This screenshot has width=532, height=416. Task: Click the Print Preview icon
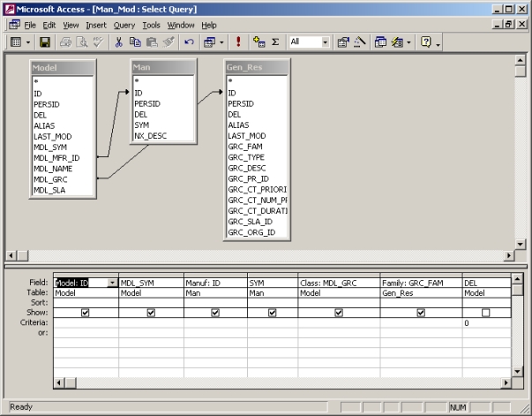(82, 42)
